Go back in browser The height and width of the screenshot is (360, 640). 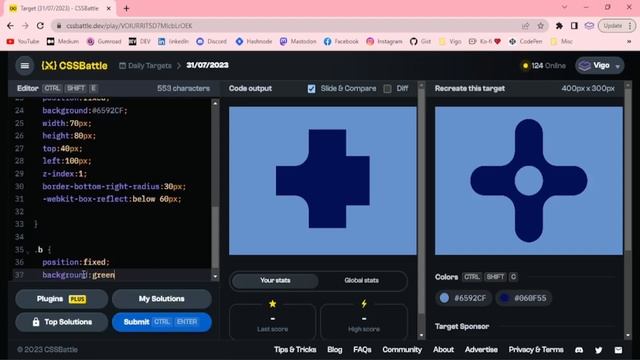pyautogui.click(x=10, y=26)
